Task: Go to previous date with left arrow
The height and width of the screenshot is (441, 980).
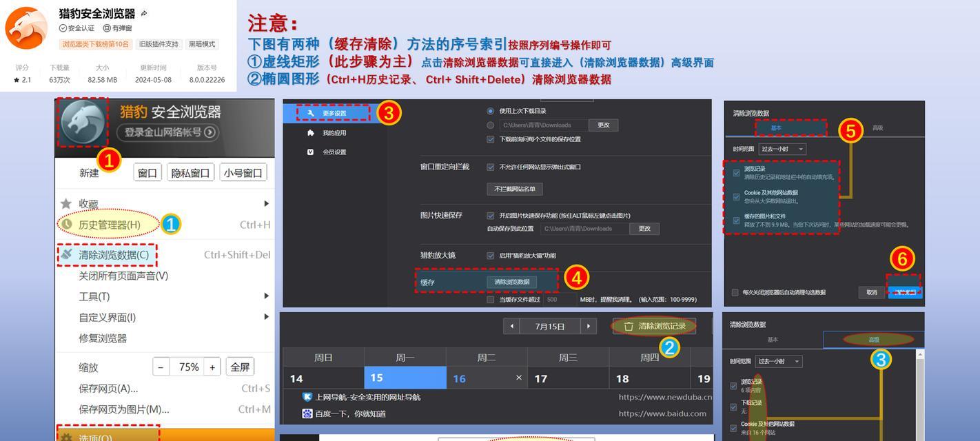Action: (511, 327)
